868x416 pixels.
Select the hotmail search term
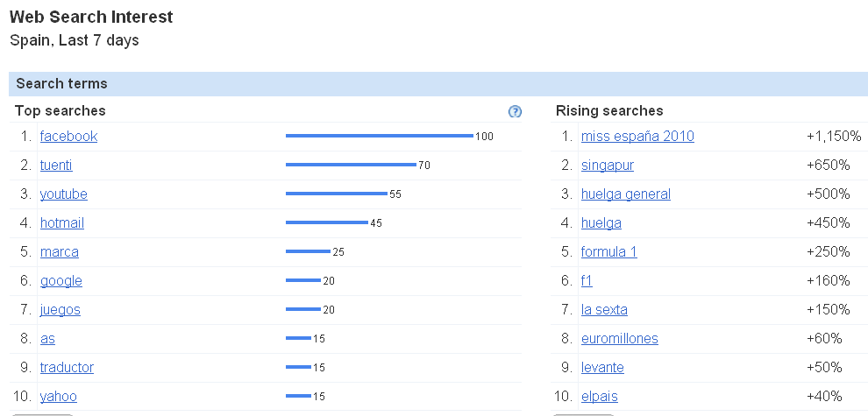click(62, 223)
